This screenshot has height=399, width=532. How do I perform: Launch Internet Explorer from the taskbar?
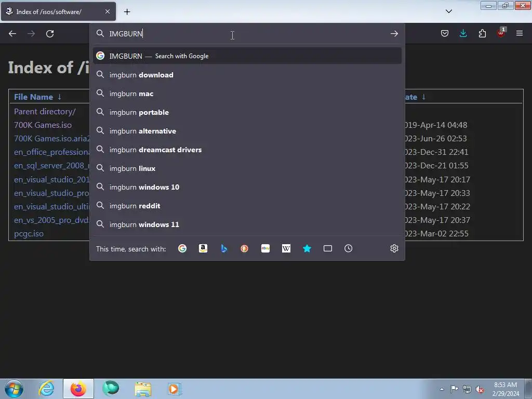46,389
